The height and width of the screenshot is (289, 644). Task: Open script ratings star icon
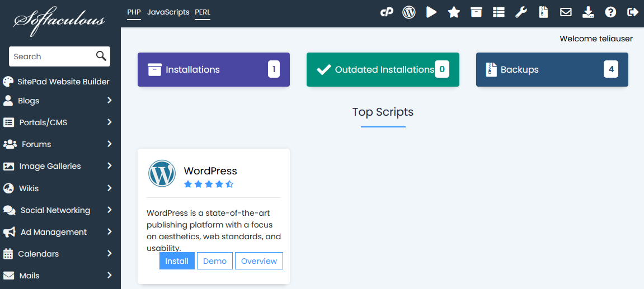click(454, 12)
